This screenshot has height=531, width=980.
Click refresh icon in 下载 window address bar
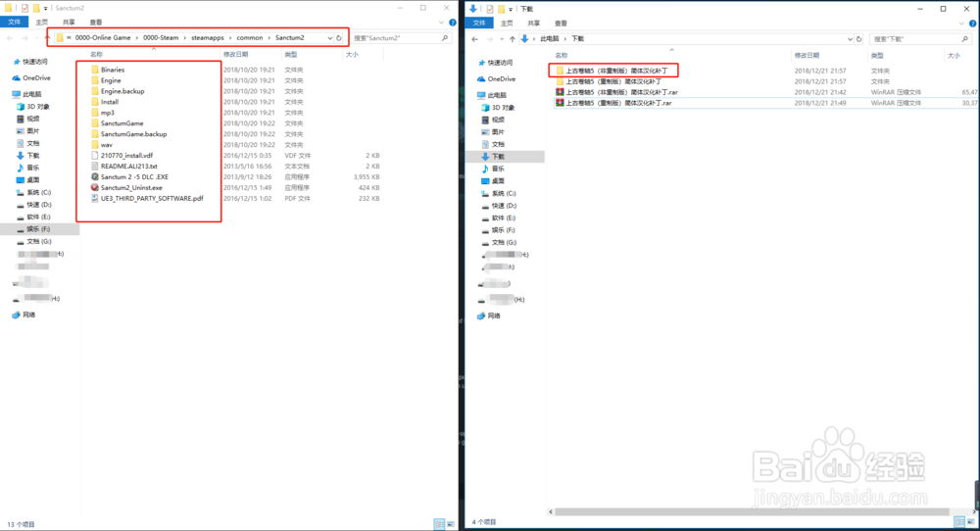[858, 39]
